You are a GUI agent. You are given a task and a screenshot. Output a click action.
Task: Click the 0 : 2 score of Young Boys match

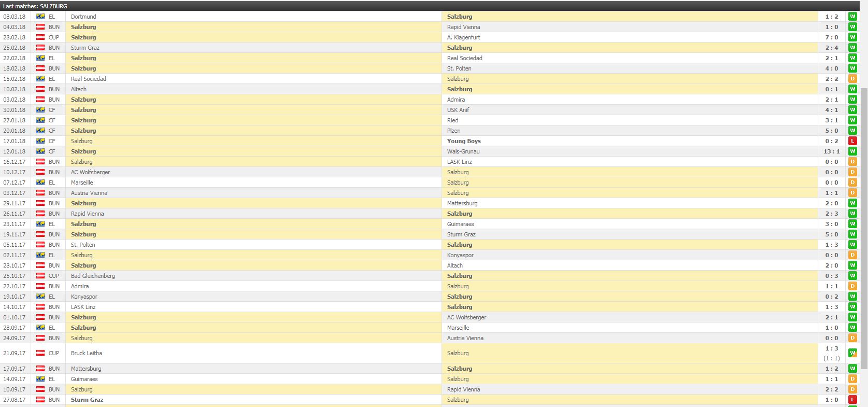coord(832,141)
